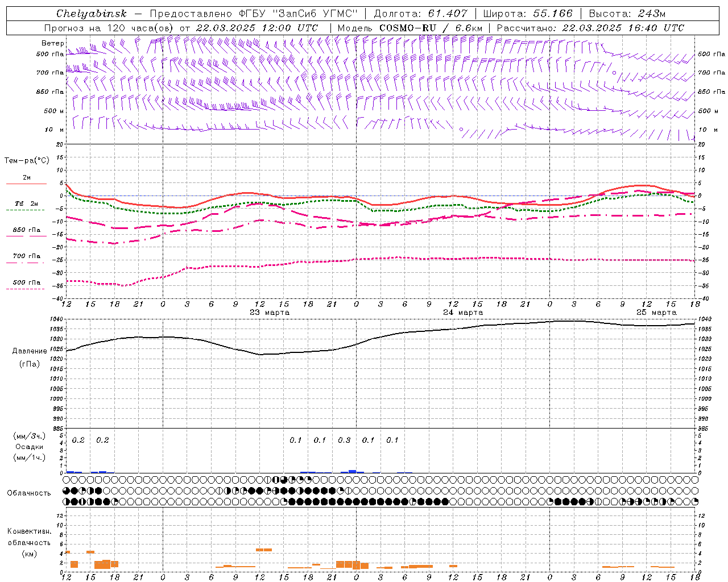Click the 1040 value on left pressure axis

coord(57,320)
